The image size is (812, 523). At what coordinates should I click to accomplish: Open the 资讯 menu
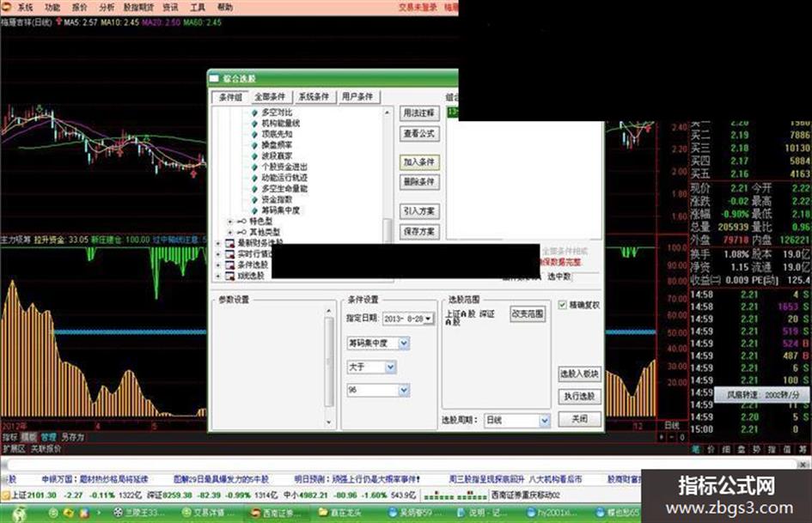coord(170,7)
